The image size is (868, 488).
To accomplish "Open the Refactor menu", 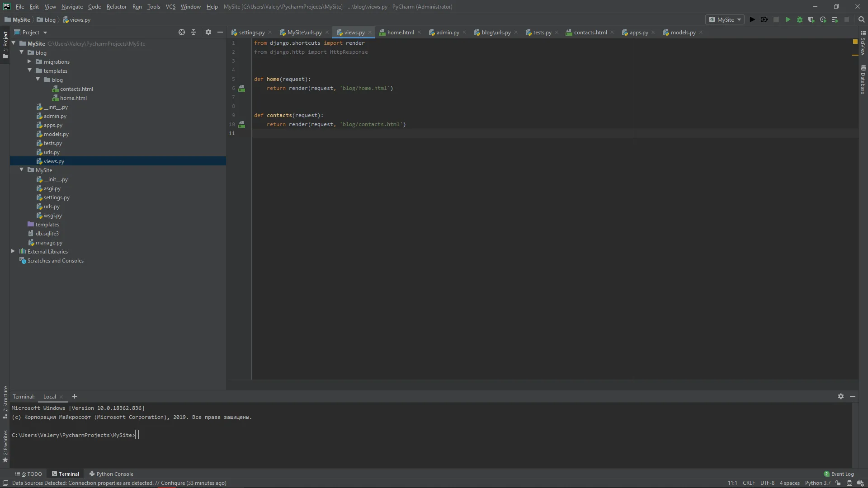I will [x=116, y=6].
